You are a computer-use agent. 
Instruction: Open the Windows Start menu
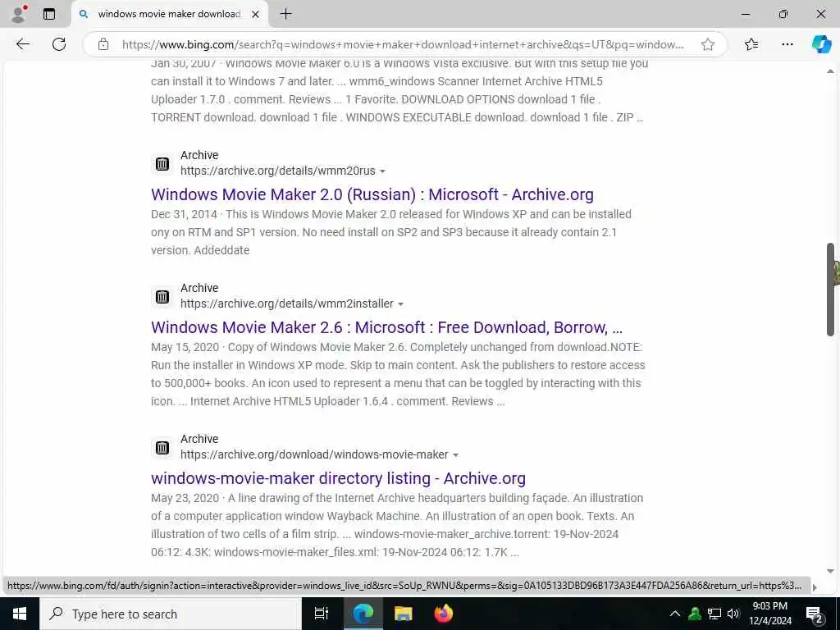pos(20,614)
